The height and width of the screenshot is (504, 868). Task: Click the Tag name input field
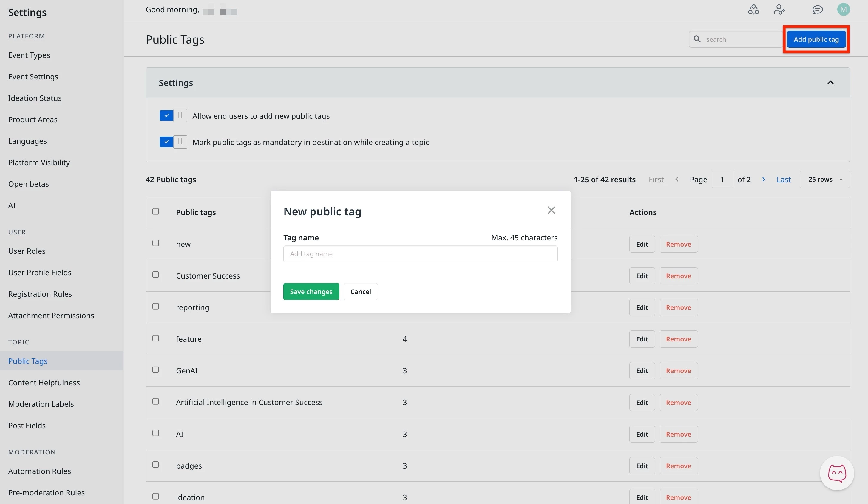(x=420, y=254)
